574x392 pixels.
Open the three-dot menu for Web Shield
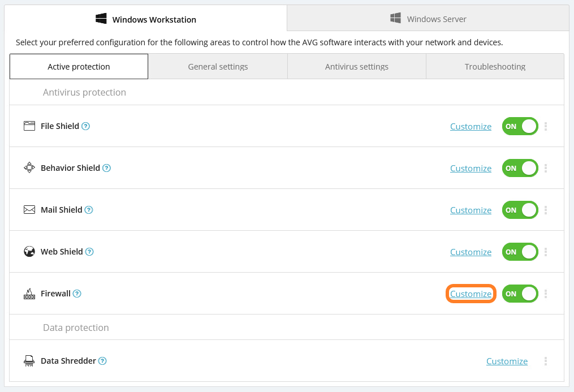(545, 252)
